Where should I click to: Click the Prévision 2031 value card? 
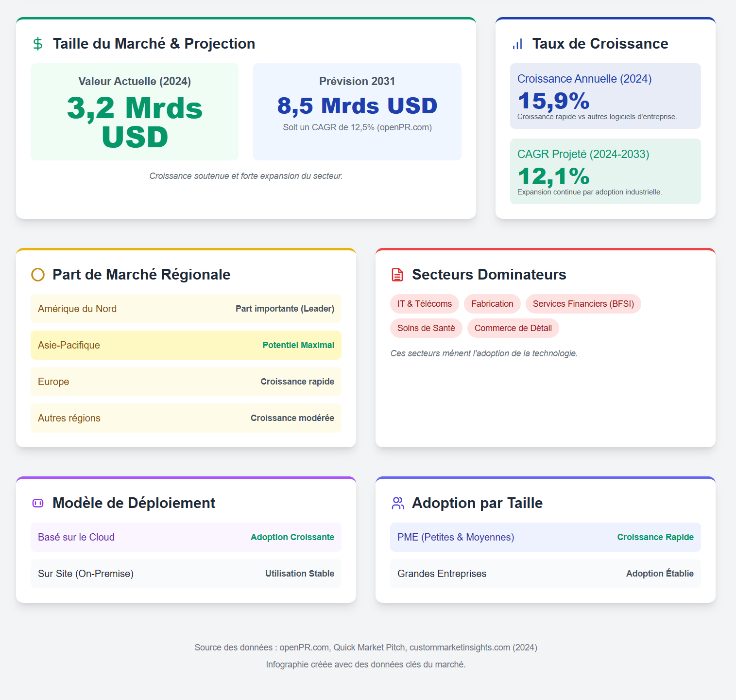tap(357, 112)
